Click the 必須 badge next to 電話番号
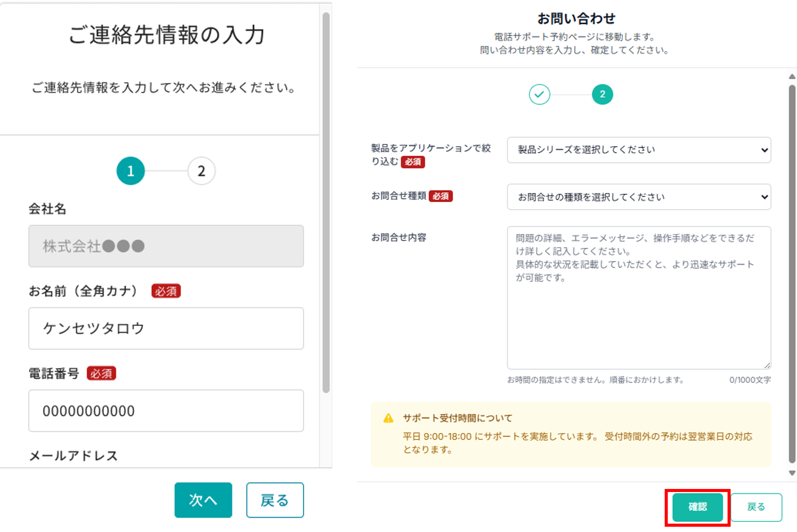This screenshot has width=797, height=532. [x=101, y=373]
